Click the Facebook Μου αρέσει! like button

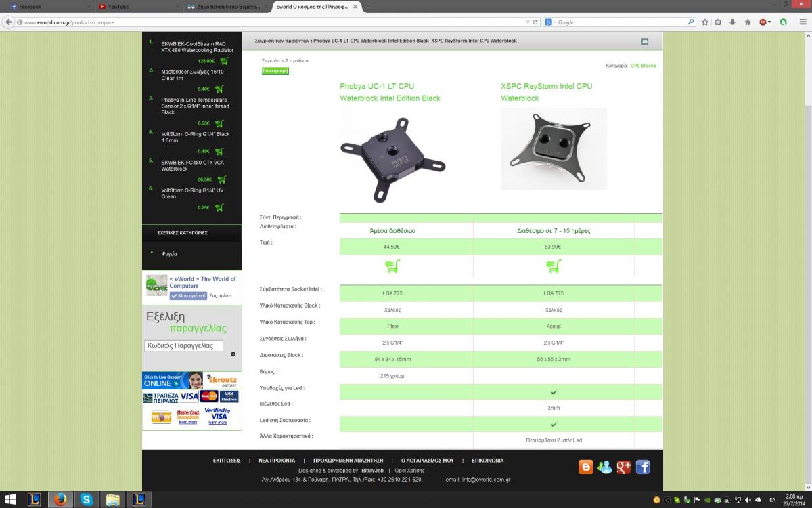coord(188,296)
